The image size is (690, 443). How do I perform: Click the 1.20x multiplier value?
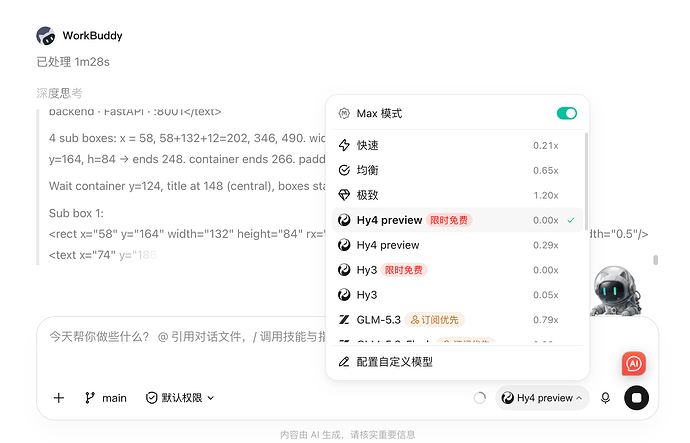(x=546, y=195)
